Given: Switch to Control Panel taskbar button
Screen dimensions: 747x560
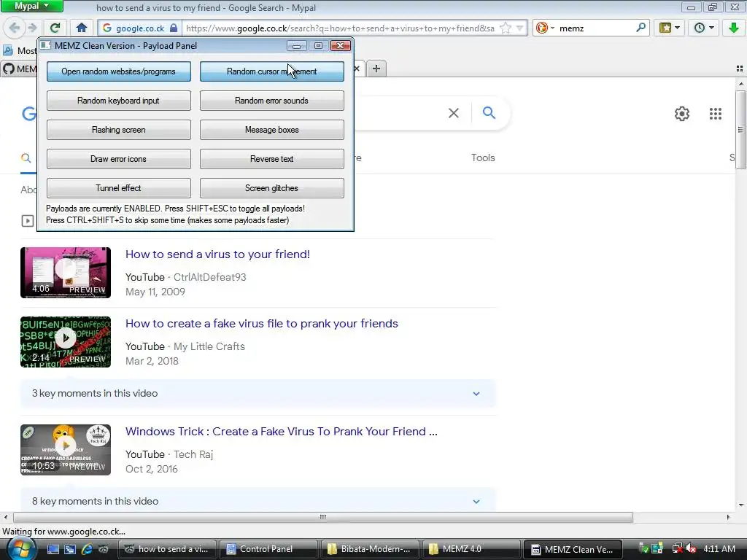Looking at the screenshot, I should tap(267, 549).
